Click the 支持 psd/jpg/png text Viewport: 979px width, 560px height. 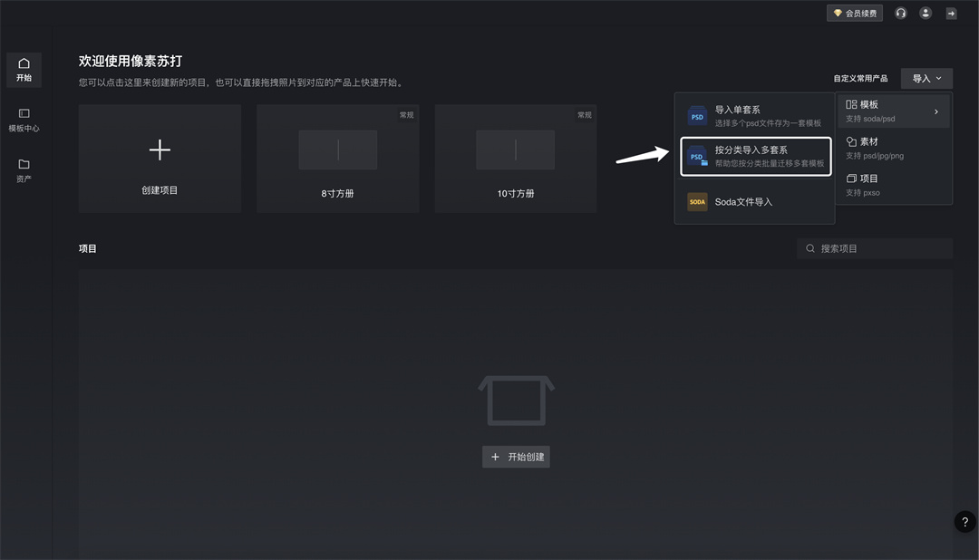pyautogui.click(x=875, y=156)
